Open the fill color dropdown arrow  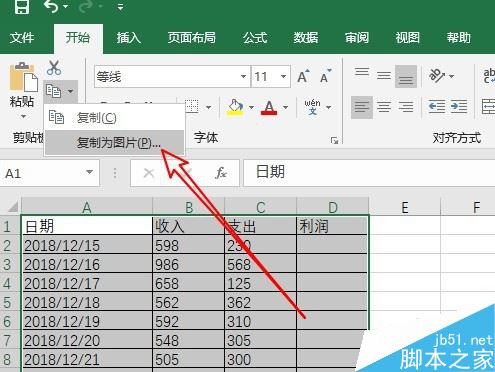click(251, 107)
